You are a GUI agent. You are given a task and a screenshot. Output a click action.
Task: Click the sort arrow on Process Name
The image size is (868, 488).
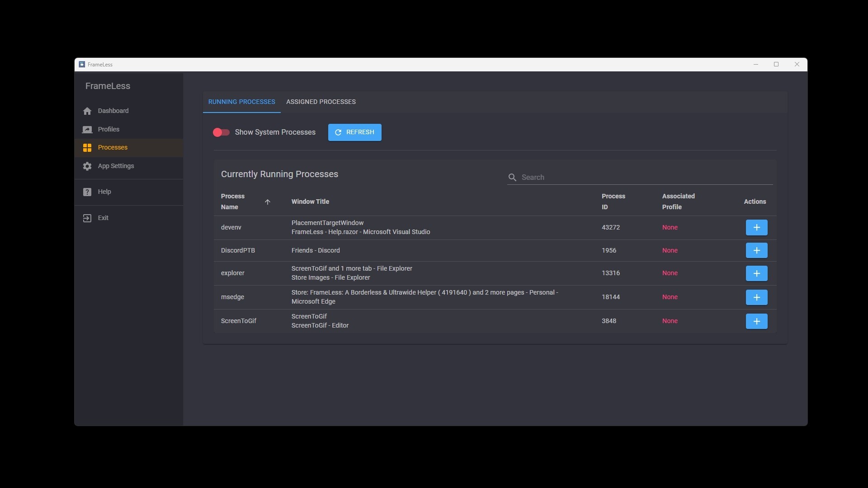[267, 202]
